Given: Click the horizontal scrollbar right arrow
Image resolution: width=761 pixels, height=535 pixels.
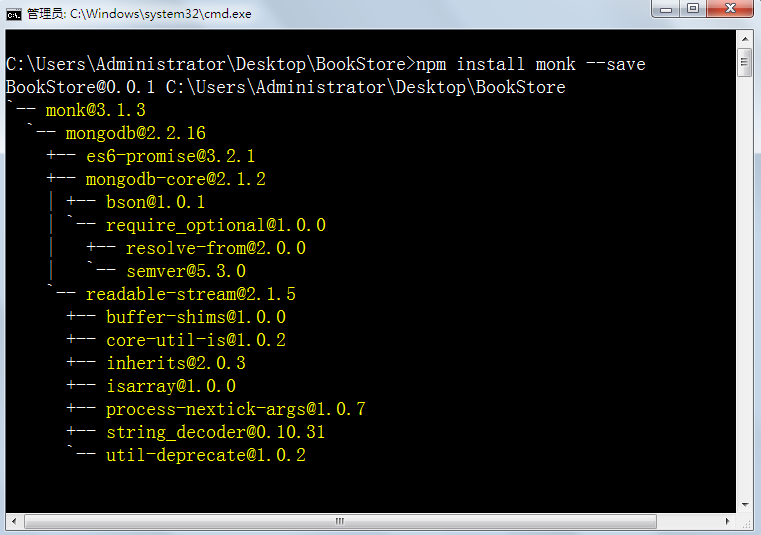Looking at the screenshot, I should pos(728,521).
